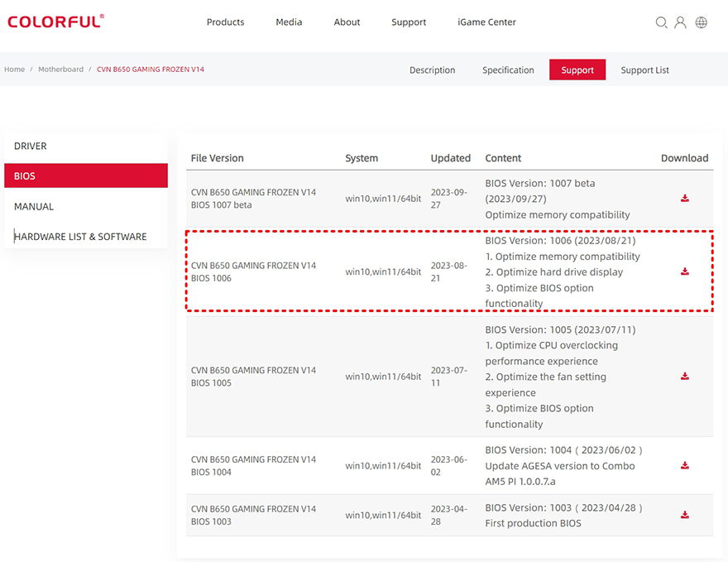Click file name BIOS 1007 beta
728x562 pixels.
[253, 199]
